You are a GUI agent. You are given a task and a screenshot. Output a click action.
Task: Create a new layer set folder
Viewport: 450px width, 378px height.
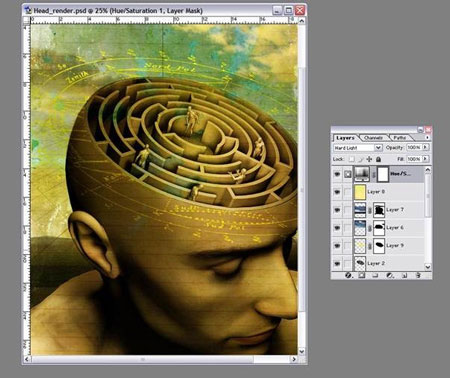tap(375, 275)
